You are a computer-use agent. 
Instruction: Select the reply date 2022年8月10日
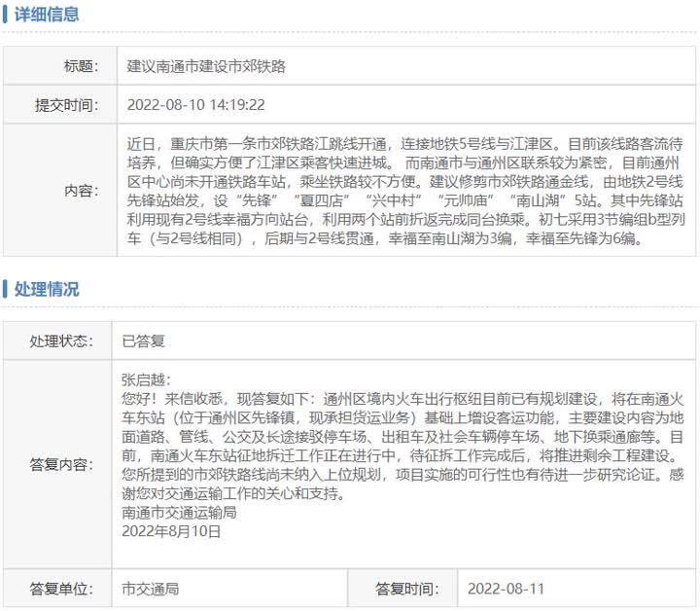coord(171,531)
